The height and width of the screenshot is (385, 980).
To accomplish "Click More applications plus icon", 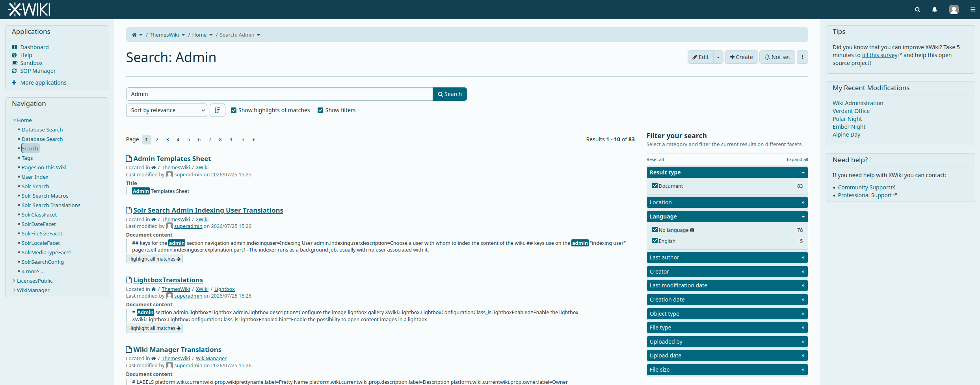I will (x=14, y=82).
